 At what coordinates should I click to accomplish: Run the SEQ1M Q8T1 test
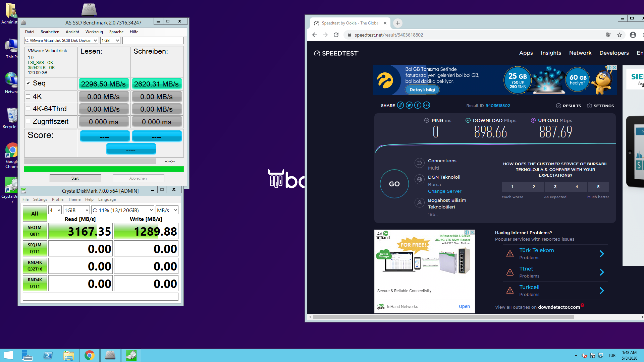pos(35,231)
